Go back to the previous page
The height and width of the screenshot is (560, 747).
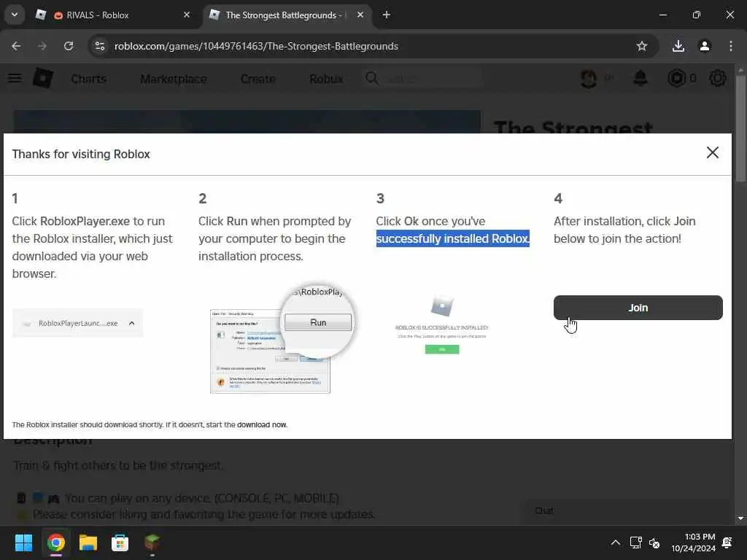pyautogui.click(x=16, y=46)
